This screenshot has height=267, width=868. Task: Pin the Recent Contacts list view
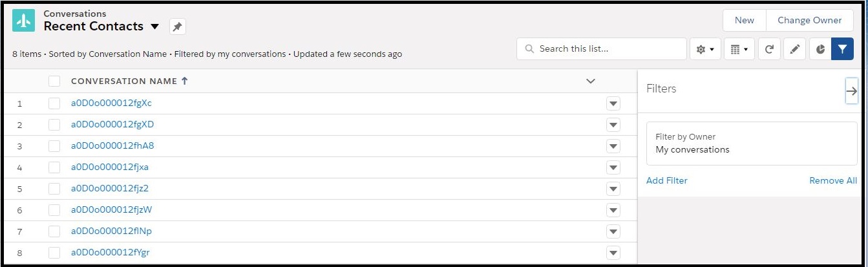pyautogui.click(x=178, y=27)
